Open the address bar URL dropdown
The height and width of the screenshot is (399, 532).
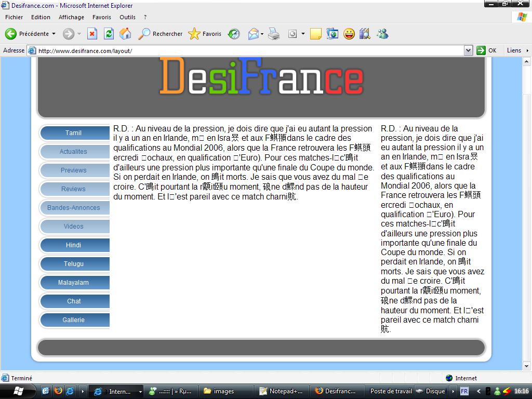coord(468,50)
